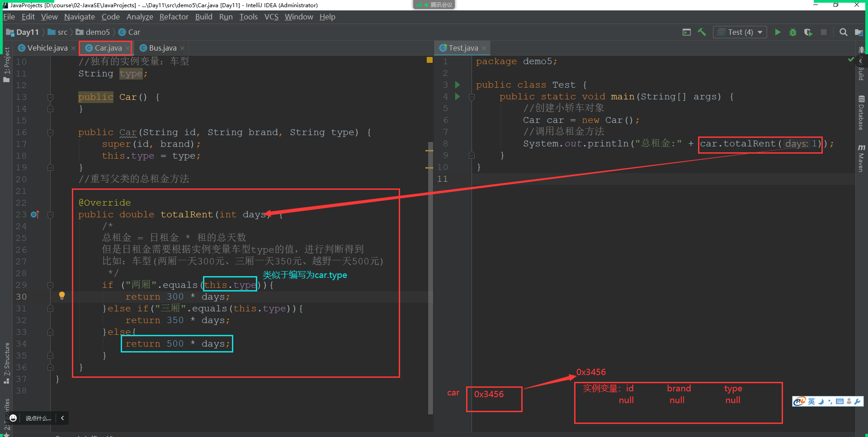Click the override gutter icon beside totalRent

35,215
